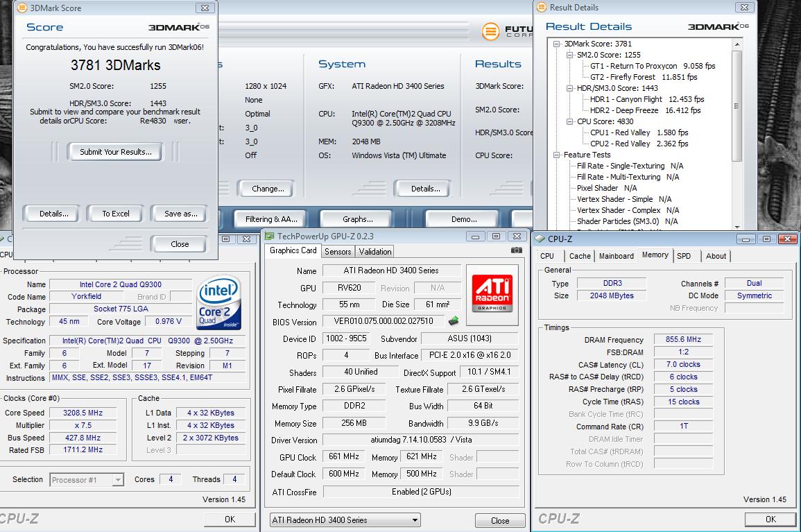Collapse the 3DMark Score: 3781 tree node
The image size is (801, 532).
[557, 44]
